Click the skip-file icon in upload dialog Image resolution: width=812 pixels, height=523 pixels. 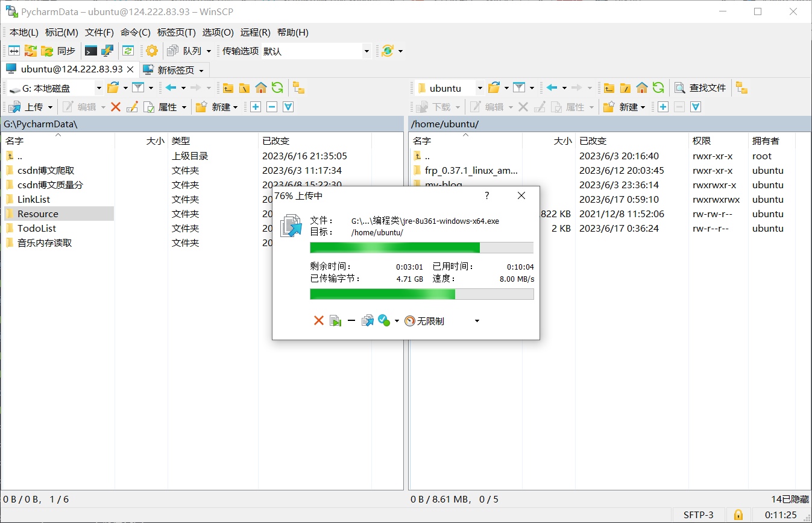(x=335, y=321)
